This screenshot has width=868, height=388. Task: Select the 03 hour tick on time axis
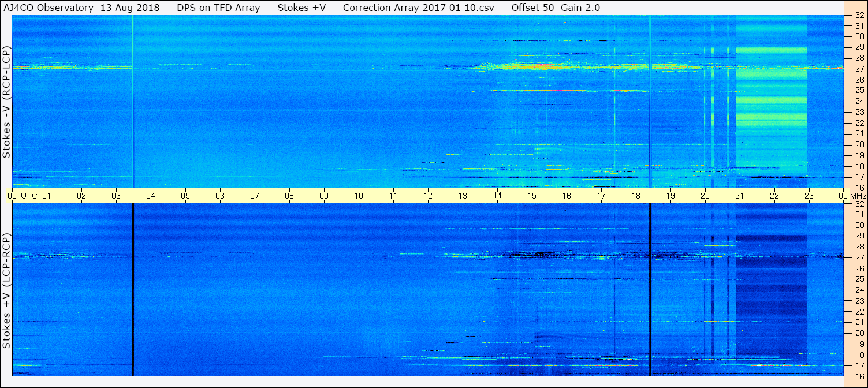(116, 196)
